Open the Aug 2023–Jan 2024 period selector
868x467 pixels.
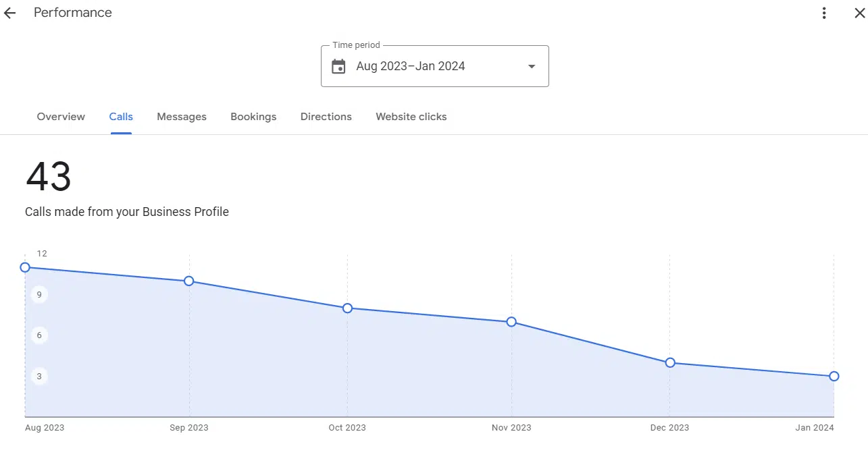point(435,66)
